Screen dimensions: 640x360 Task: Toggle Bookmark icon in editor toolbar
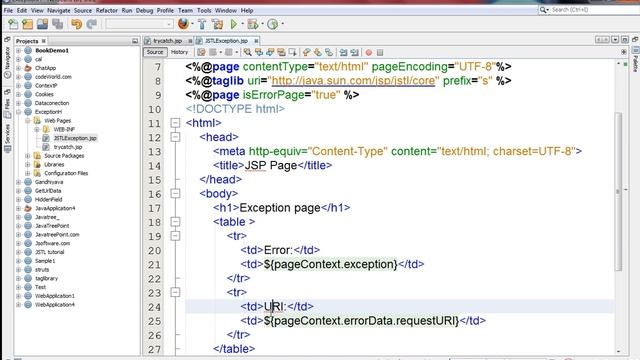[329, 52]
